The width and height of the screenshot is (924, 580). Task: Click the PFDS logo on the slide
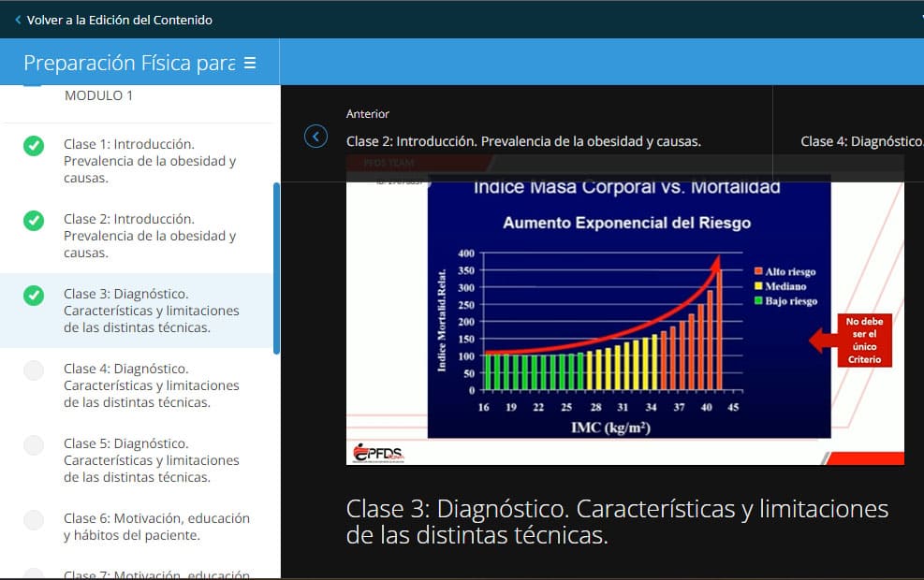tap(379, 454)
